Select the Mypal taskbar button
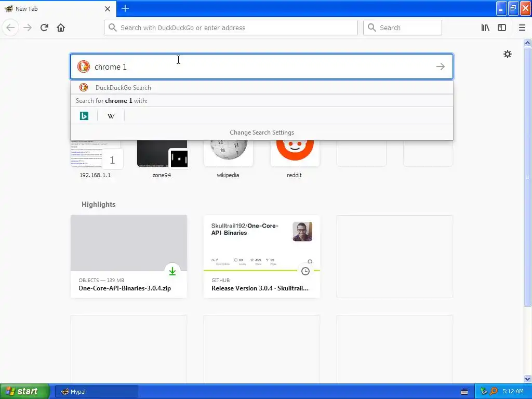 (96, 392)
